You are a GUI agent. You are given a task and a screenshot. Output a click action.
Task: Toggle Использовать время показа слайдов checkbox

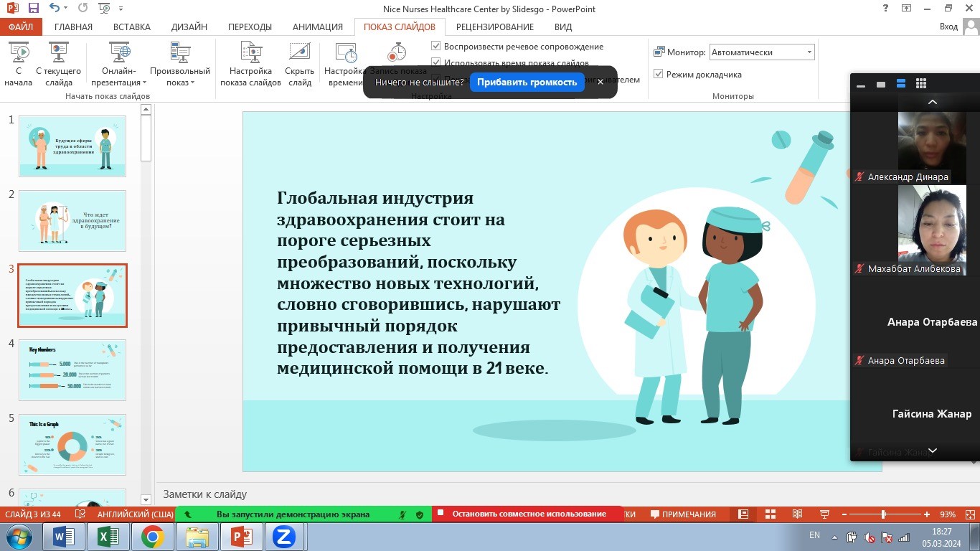tap(435, 63)
